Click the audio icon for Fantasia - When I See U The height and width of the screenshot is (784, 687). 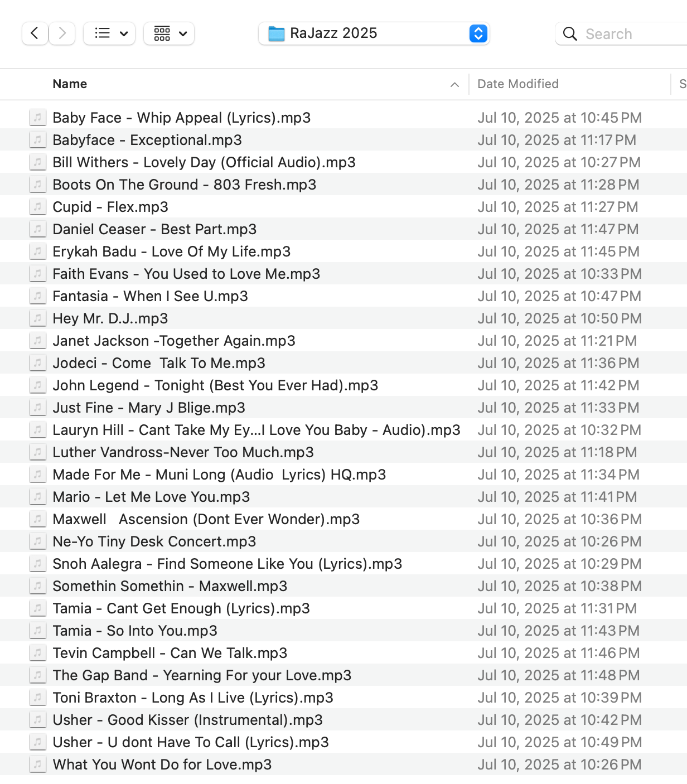(37, 296)
